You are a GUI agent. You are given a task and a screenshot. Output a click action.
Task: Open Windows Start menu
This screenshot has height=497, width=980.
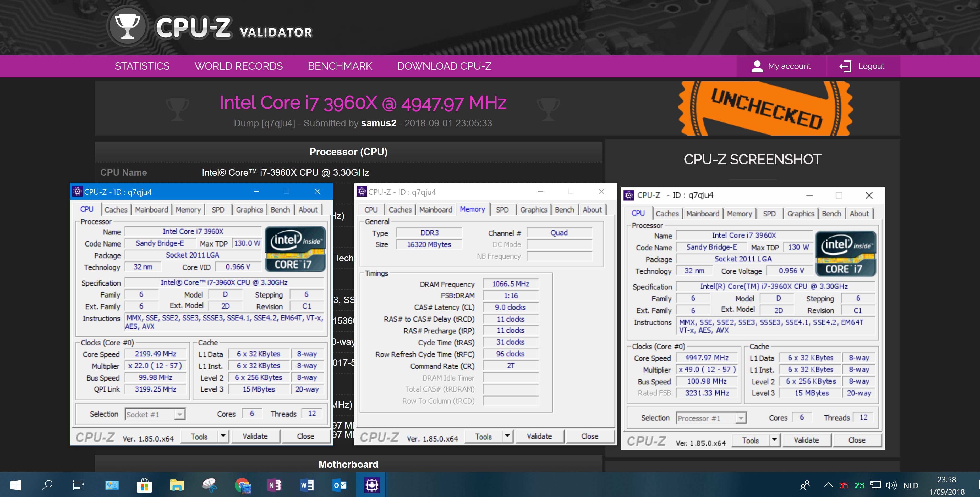point(16,485)
